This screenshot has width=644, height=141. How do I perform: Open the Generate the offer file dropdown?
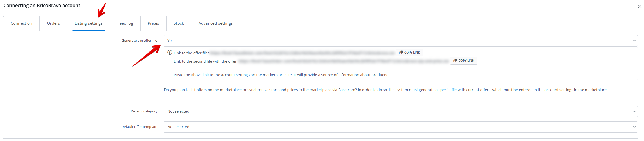pyautogui.click(x=401, y=41)
